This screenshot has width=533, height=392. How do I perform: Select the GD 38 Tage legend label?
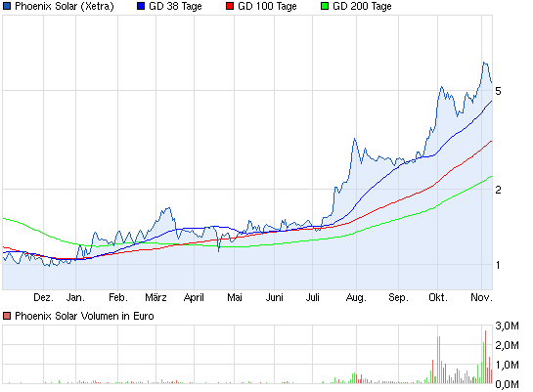tap(175, 6)
